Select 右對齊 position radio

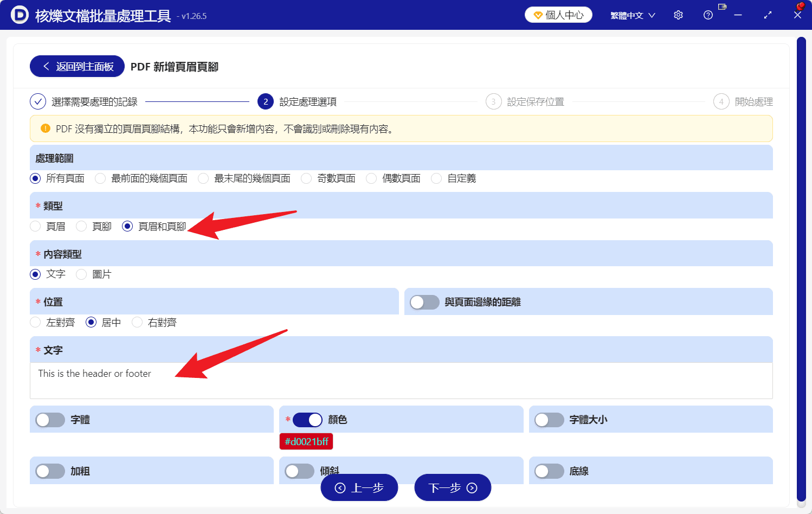tap(137, 323)
